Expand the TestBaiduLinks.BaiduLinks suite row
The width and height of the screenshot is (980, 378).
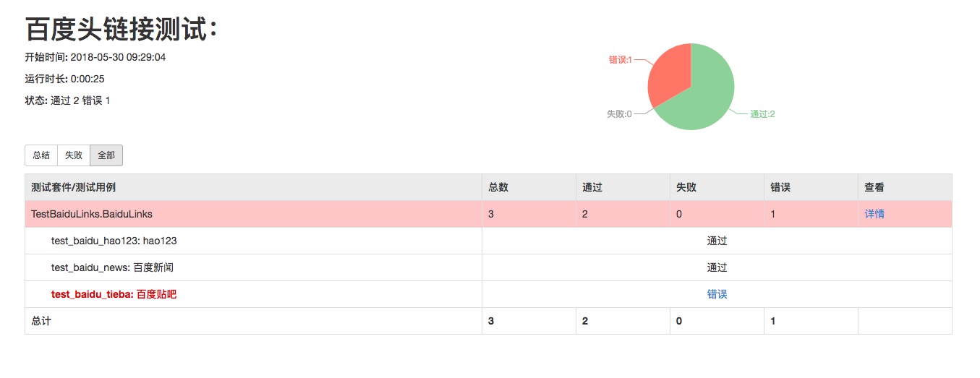(92, 214)
